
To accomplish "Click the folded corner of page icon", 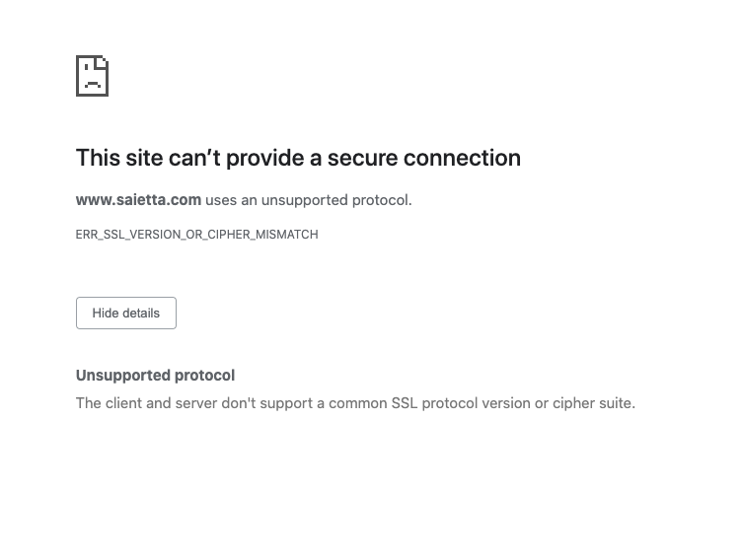I will click(103, 61).
